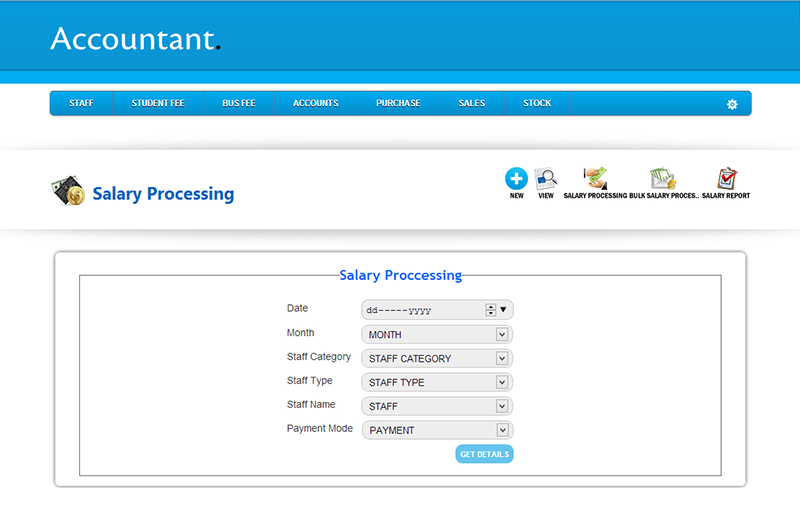Open the Bulk Salary Processing icon
The width and height of the screenshot is (800, 528).
663,180
